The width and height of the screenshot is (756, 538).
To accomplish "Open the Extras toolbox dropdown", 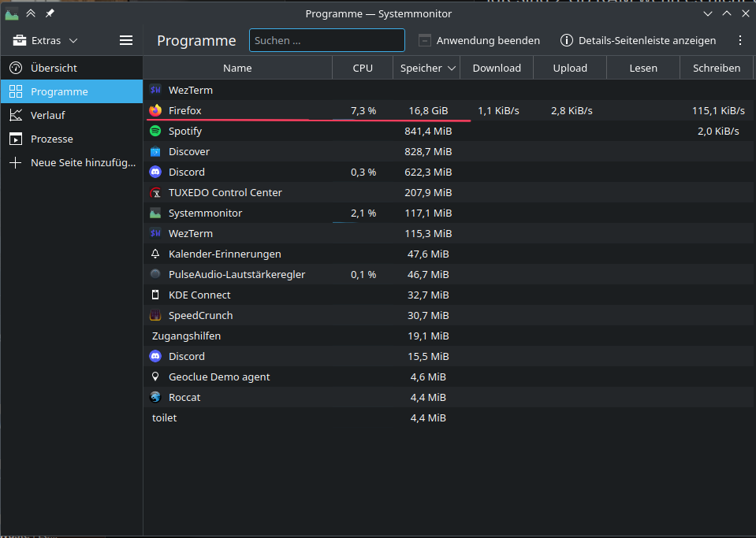I will click(x=45, y=40).
